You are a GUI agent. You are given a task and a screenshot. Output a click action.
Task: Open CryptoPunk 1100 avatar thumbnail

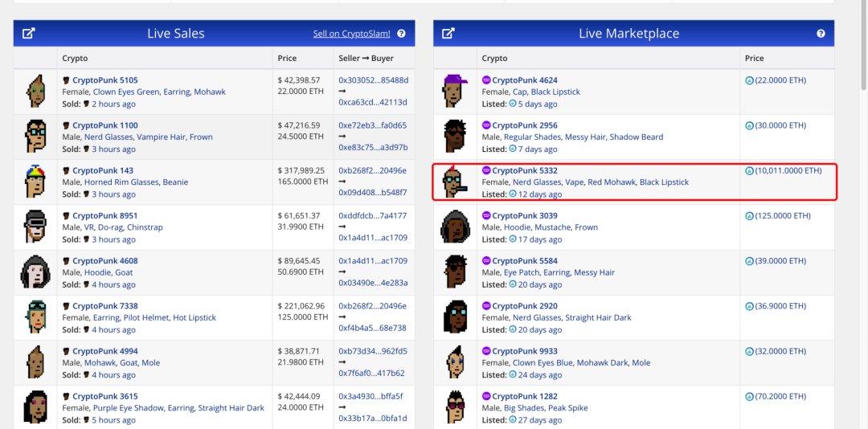[x=35, y=137]
